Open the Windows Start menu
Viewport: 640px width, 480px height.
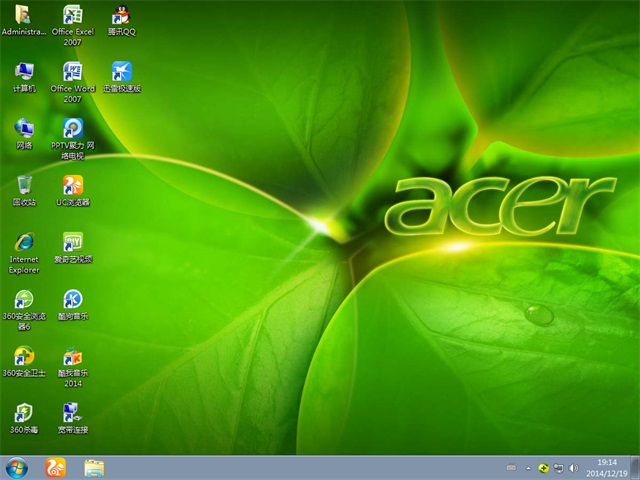(17, 467)
